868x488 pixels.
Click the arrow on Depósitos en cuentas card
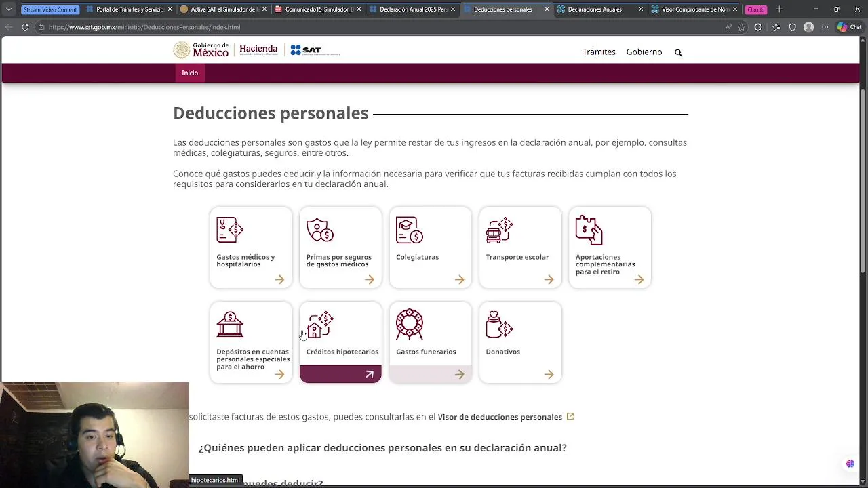279,374
